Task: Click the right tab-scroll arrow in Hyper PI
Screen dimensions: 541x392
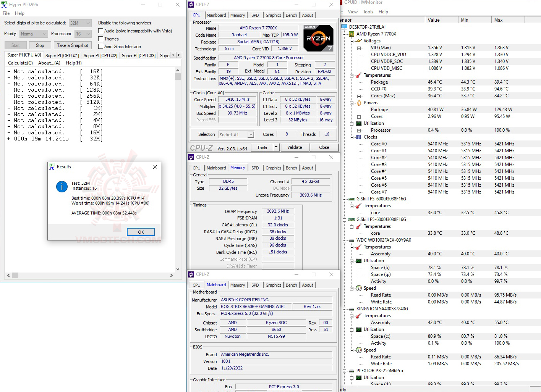Action: tap(179, 55)
